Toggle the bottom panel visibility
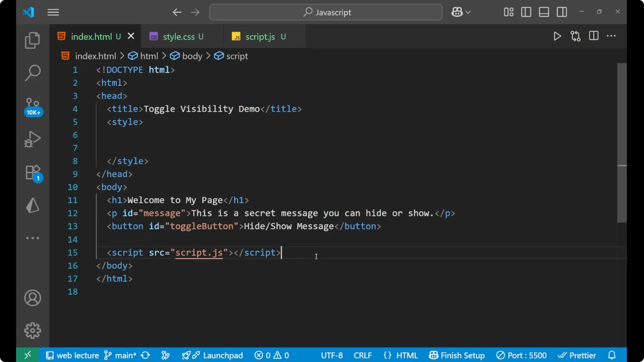 tap(544, 12)
